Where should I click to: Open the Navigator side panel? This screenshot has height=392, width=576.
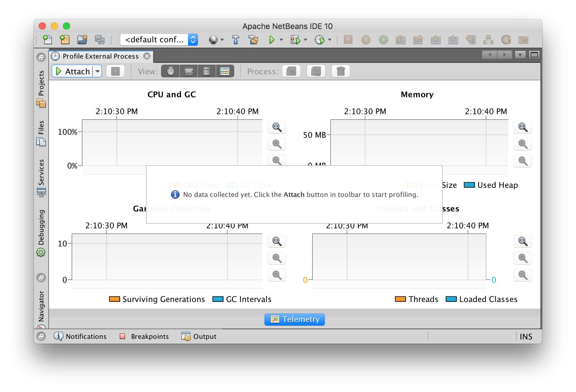[x=41, y=310]
